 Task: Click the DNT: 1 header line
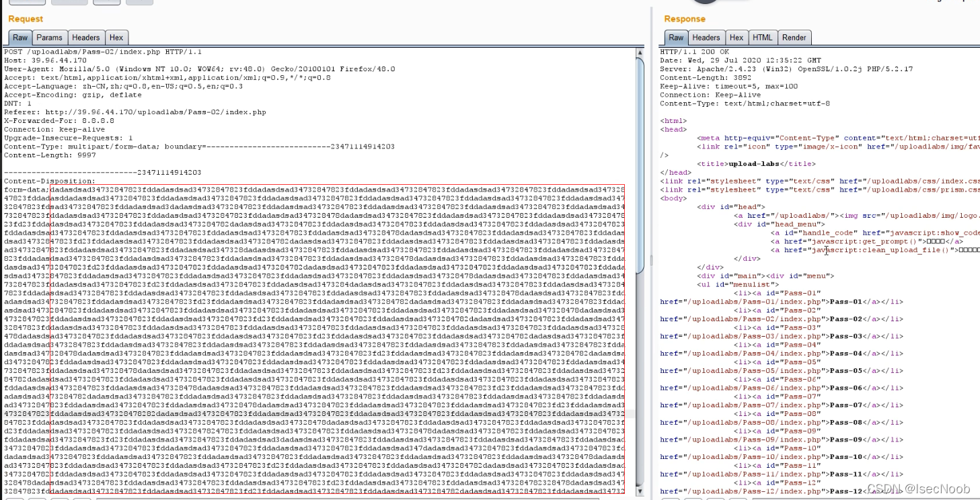(17, 103)
